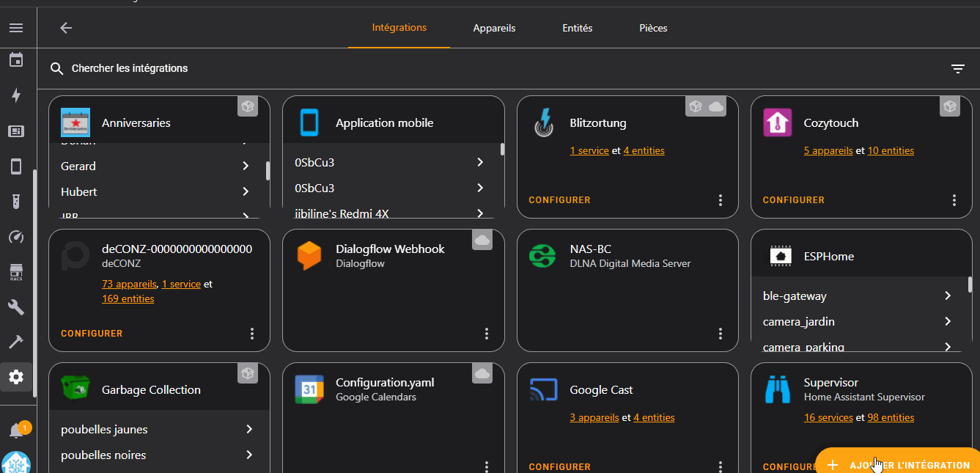
Task: Go back with the left arrow
Action: coord(66,28)
